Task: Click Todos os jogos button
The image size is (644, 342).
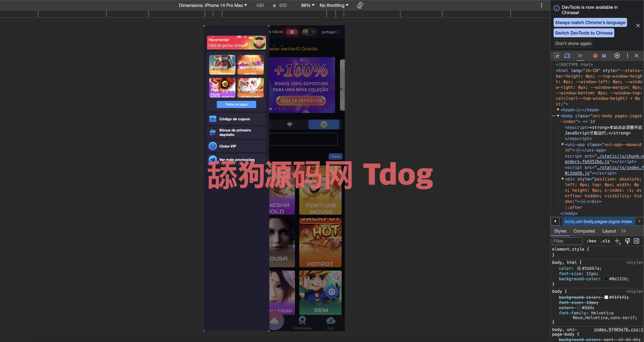Action: pos(236,104)
